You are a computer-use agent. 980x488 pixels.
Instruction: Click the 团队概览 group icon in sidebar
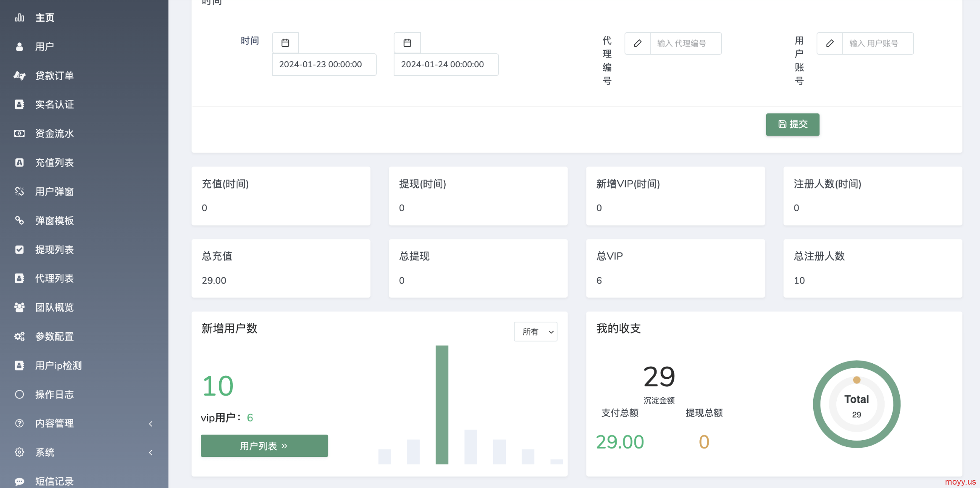19,307
